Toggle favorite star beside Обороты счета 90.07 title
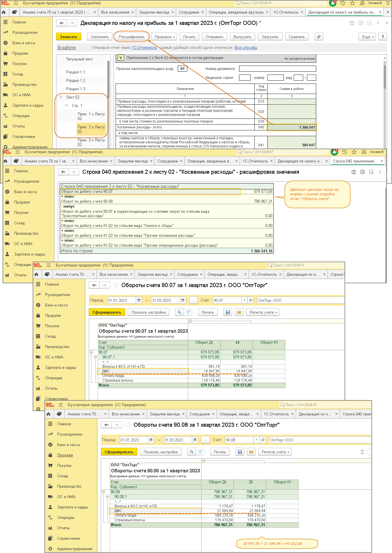Image resolution: width=392 pixels, height=553 pixels. coord(116,285)
